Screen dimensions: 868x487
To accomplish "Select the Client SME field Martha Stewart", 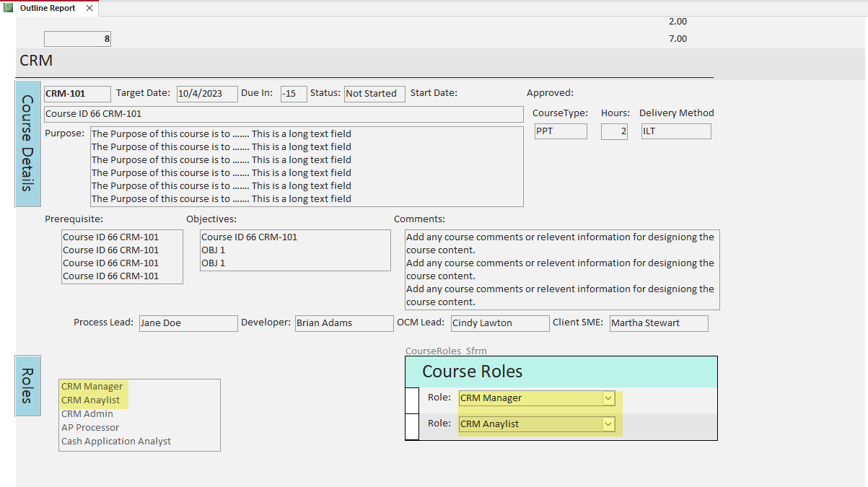I will click(658, 323).
